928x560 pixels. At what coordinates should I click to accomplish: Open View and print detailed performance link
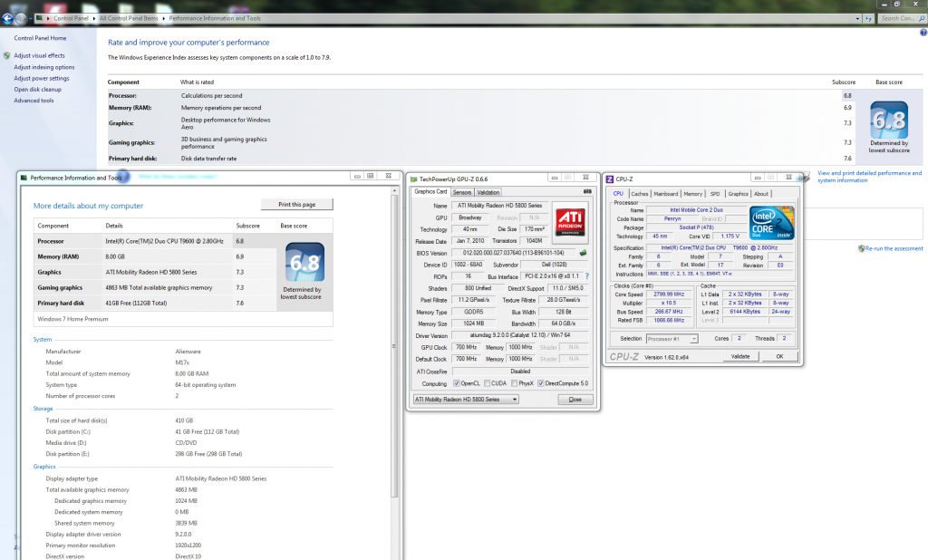pyautogui.click(x=869, y=177)
